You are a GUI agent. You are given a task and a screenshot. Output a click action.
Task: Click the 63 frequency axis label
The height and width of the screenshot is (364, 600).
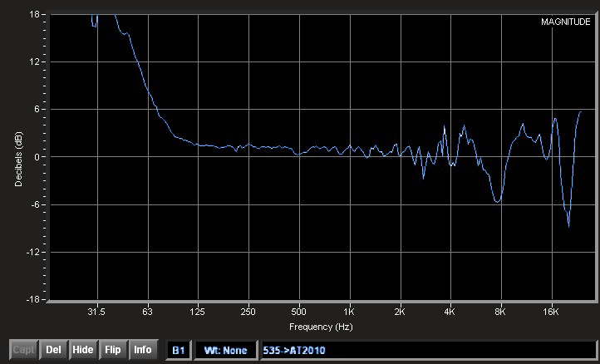pyautogui.click(x=147, y=312)
